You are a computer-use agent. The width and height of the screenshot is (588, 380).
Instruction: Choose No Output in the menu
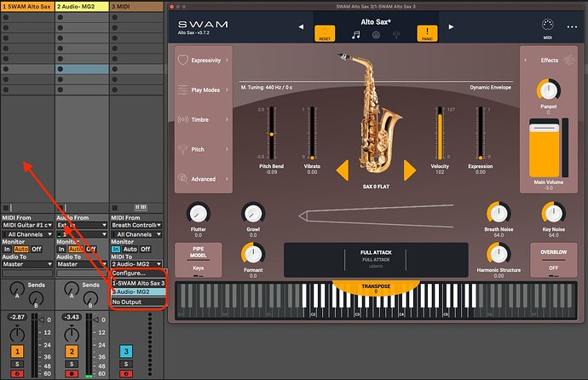[x=138, y=302]
